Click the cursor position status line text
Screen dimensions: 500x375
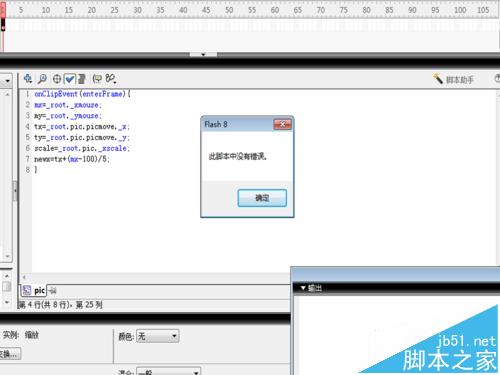pyautogui.click(x=60, y=305)
